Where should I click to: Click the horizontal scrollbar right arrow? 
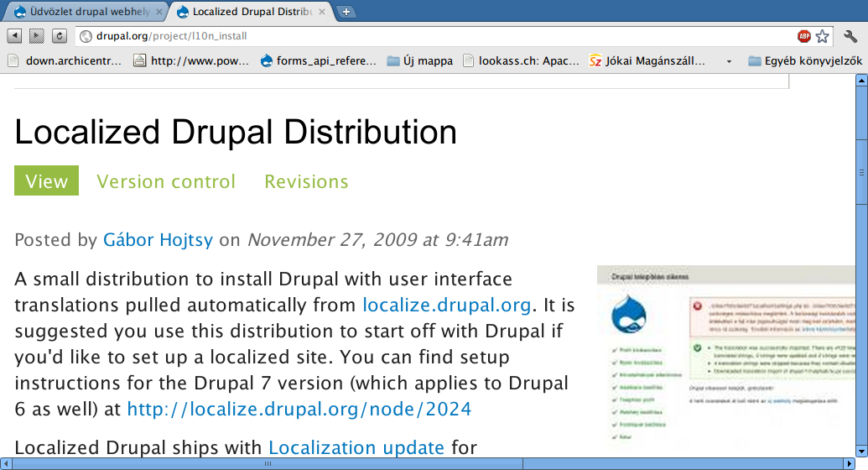(850, 463)
